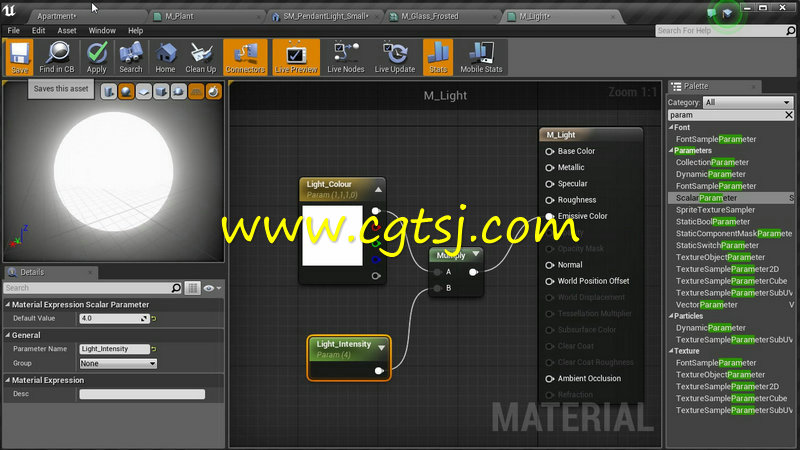Clean Up unused nodes
This screenshot has height=450, width=800.
point(201,57)
